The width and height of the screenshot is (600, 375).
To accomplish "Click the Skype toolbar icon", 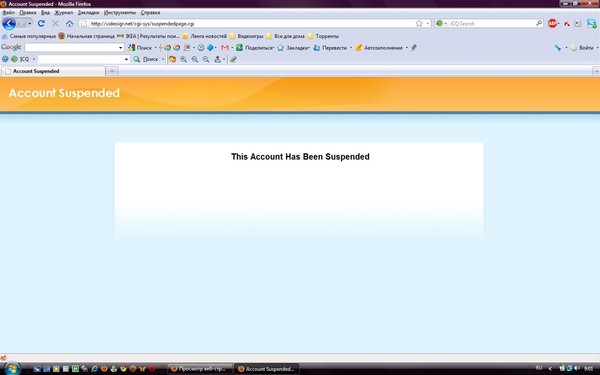I will coord(592,24).
